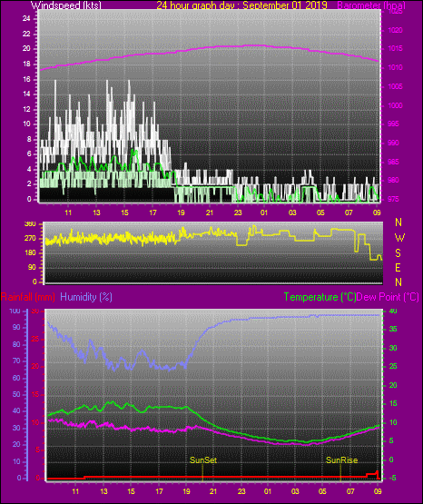Click the '40' temperature axis value
Screen dimensions: 423x504
[393, 311]
